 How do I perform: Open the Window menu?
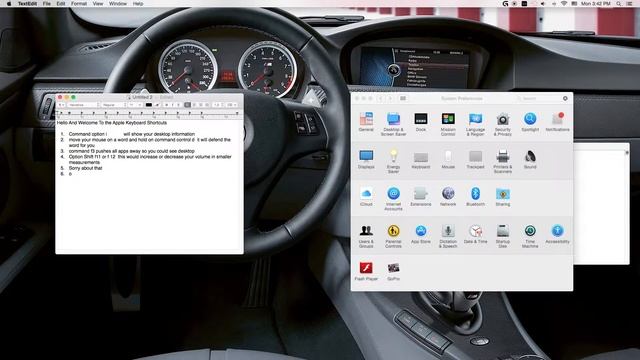click(x=118, y=4)
